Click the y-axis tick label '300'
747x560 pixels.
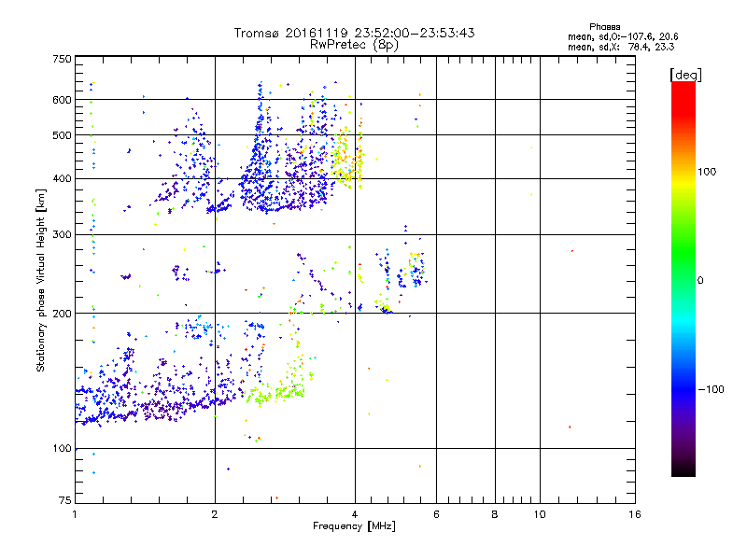click(62, 235)
